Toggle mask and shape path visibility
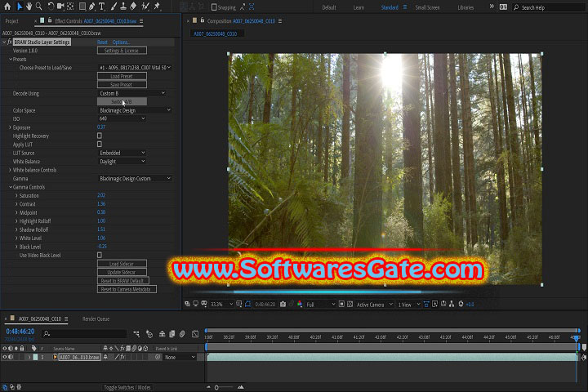 248,305
